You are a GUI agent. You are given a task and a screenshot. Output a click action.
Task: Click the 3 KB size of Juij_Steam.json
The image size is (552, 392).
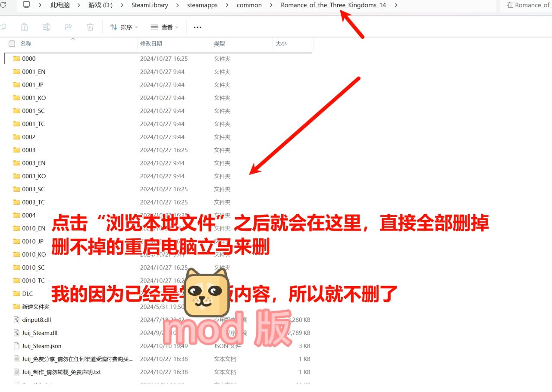[304, 345]
